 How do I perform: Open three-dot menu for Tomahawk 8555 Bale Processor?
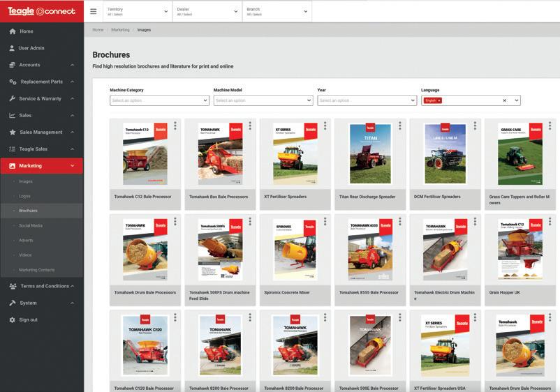[x=400, y=222]
